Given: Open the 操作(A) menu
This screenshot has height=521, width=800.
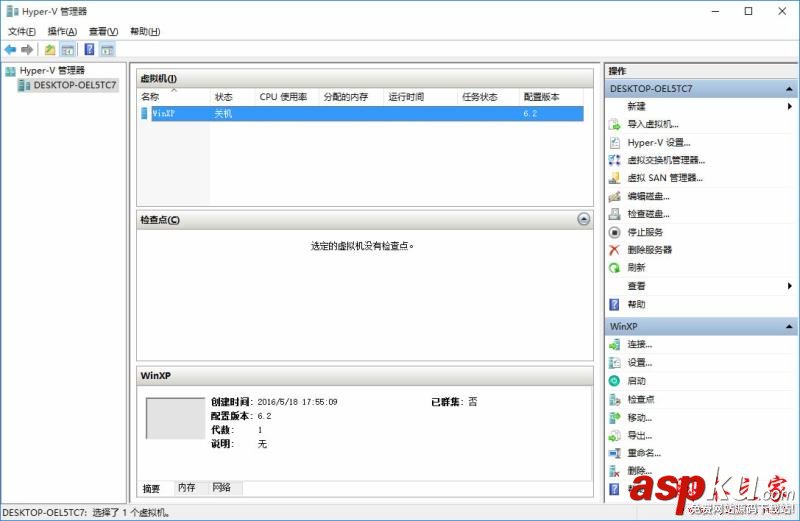Looking at the screenshot, I should (62, 32).
